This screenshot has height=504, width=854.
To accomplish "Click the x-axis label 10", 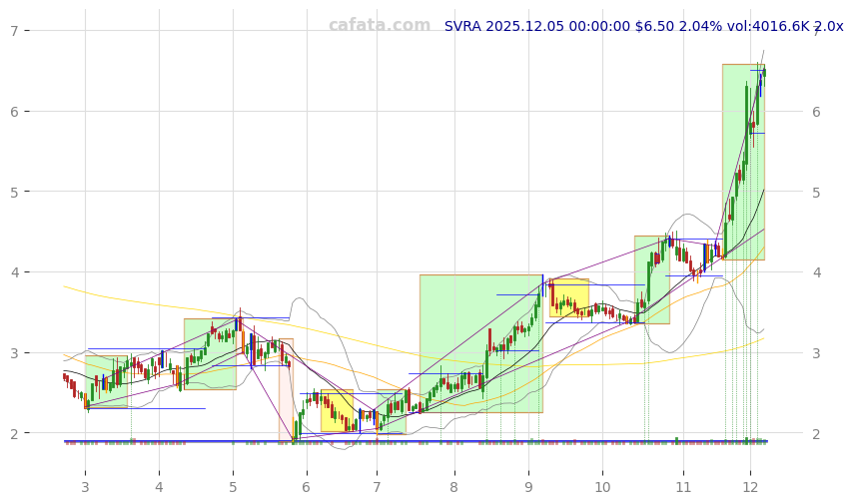I will pyautogui.click(x=602, y=487).
